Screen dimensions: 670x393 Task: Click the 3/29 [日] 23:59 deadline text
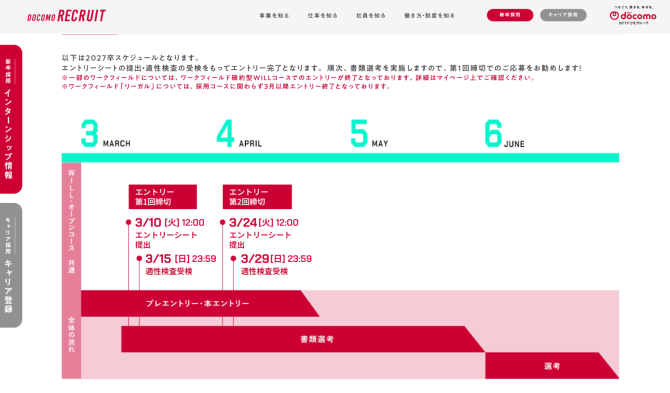(x=276, y=259)
